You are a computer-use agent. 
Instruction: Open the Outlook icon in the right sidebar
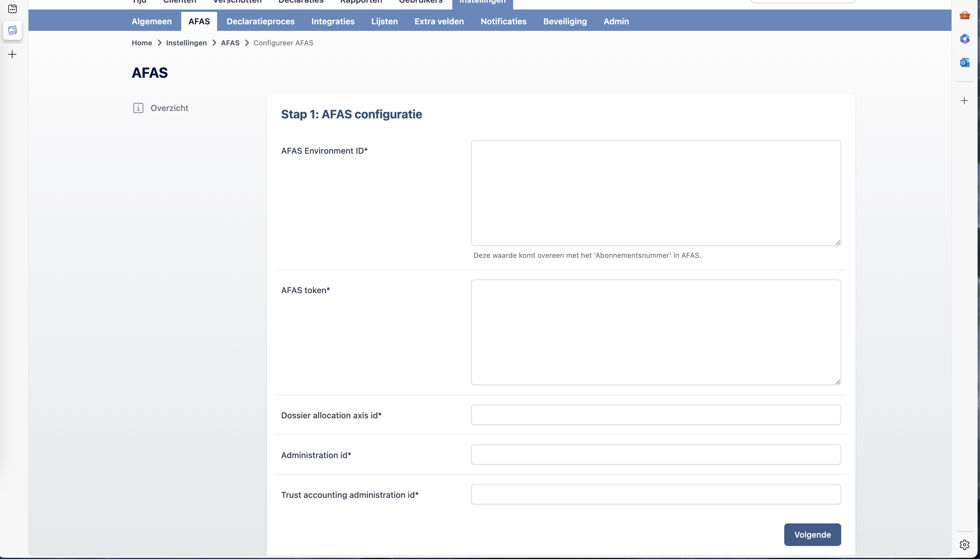(x=965, y=62)
